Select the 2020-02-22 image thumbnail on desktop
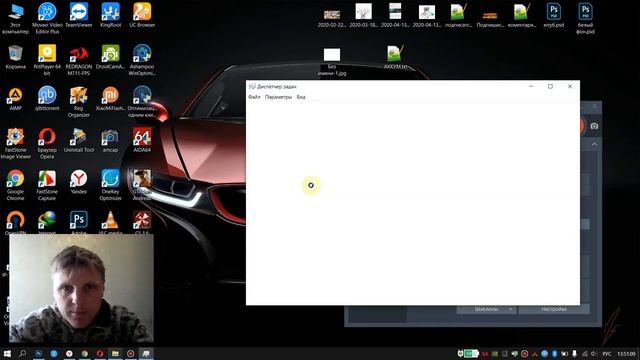640x360 pixels. 332,16
